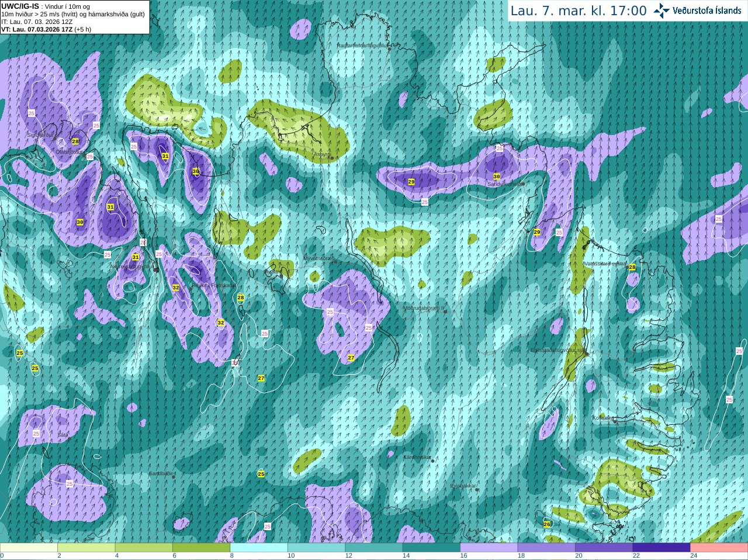Viewport: 748px width, 560px height.
Task: Click the Kollaleira station label
Action: point(603,418)
